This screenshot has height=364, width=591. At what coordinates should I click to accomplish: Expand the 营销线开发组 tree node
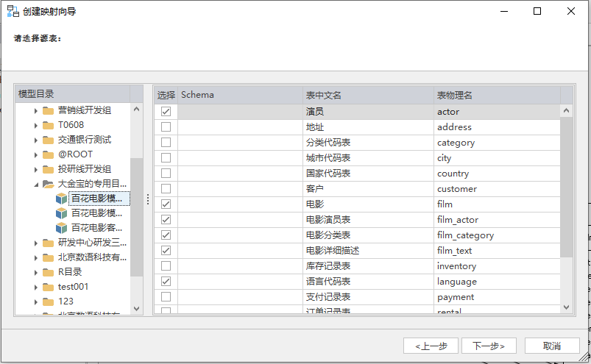[36, 110]
